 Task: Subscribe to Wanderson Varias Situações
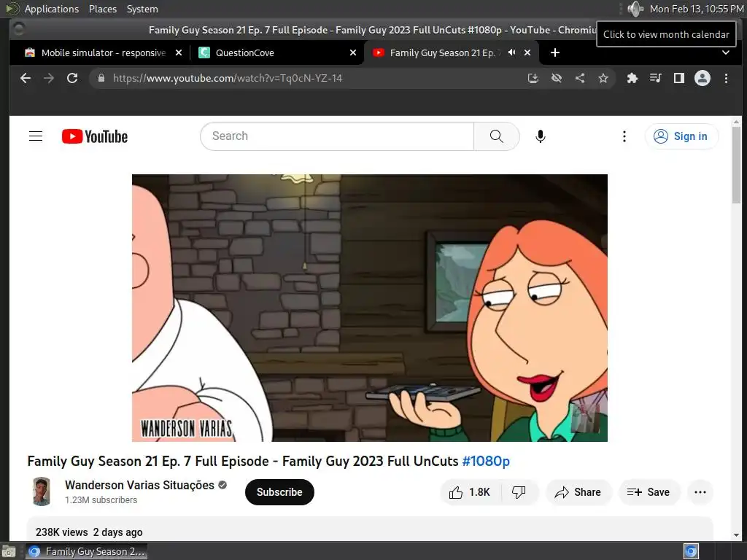click(x=279, y=492)
